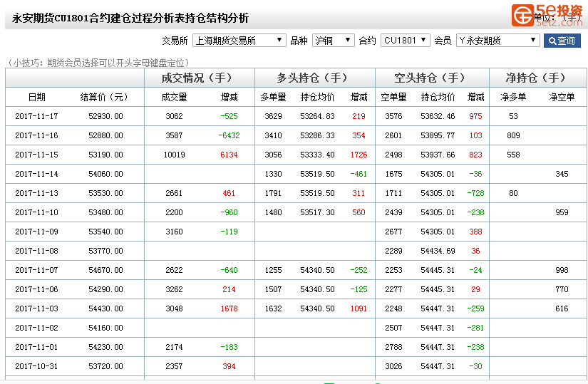Click the 结算价（元） column header
This screenshot has height=384, width=588.
(104, 97)
